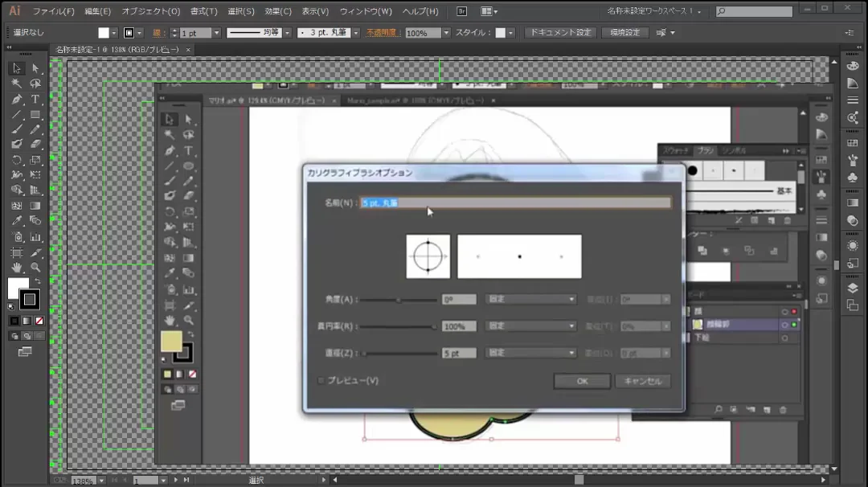Open the workspace switcher dropdown
The width and height of the screenshot is (868, 487).
pyautogui.click(x=654, y=11)
